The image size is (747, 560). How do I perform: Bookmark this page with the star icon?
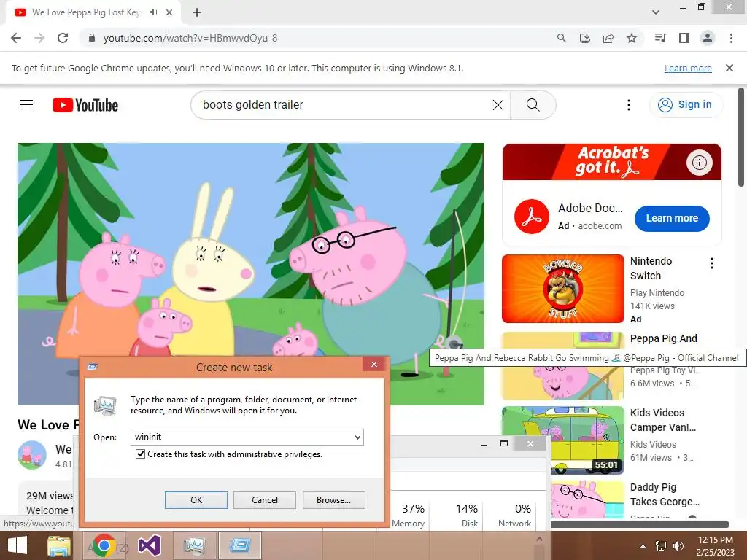632,38
